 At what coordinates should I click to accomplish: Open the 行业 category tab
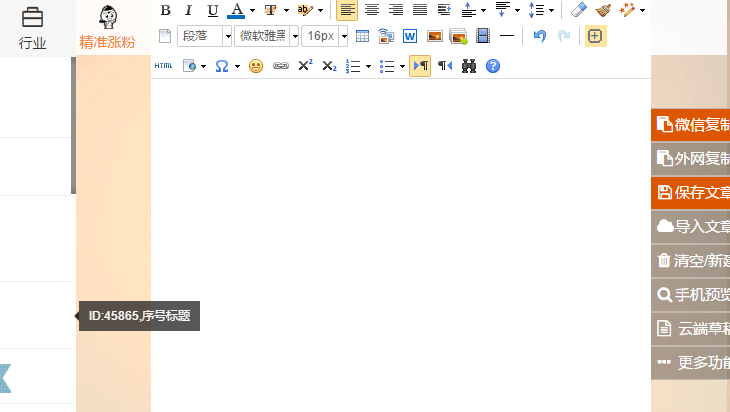tap(33, 28)
